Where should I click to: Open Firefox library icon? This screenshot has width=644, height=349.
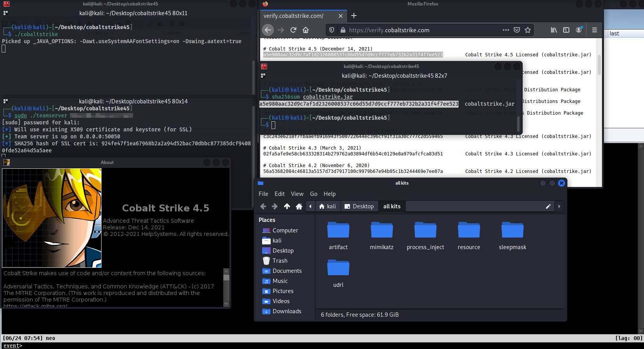554,30
